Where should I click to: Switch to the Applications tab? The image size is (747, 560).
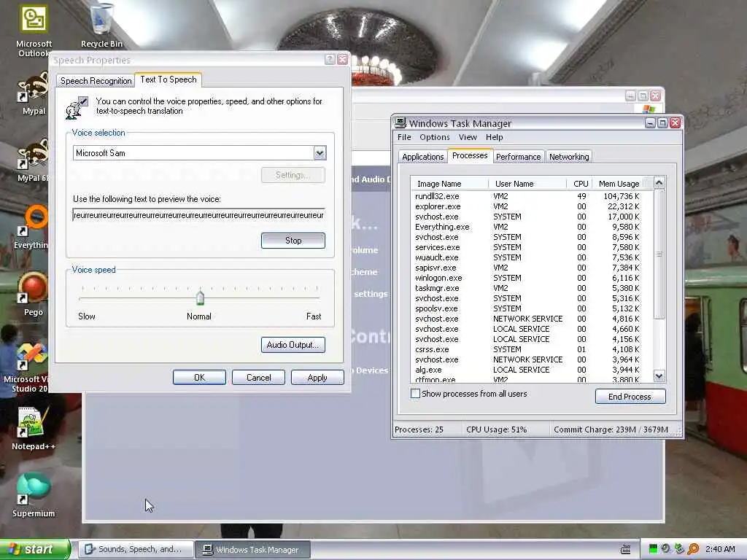coord(422,157)
